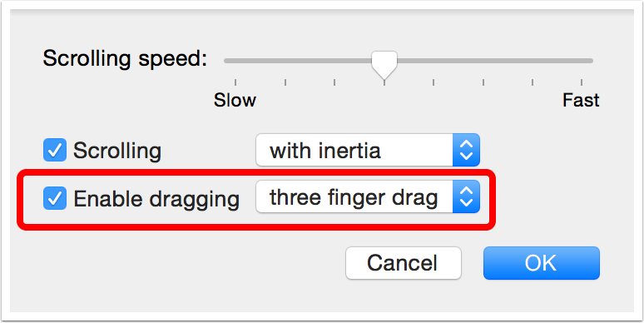Set scrolling speed to the Slow tick

[235, 82]
